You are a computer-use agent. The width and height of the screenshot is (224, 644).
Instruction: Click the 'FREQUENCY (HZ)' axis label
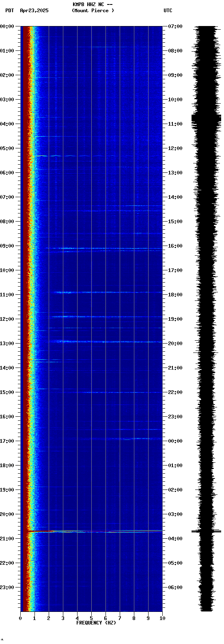click(96, 623)
